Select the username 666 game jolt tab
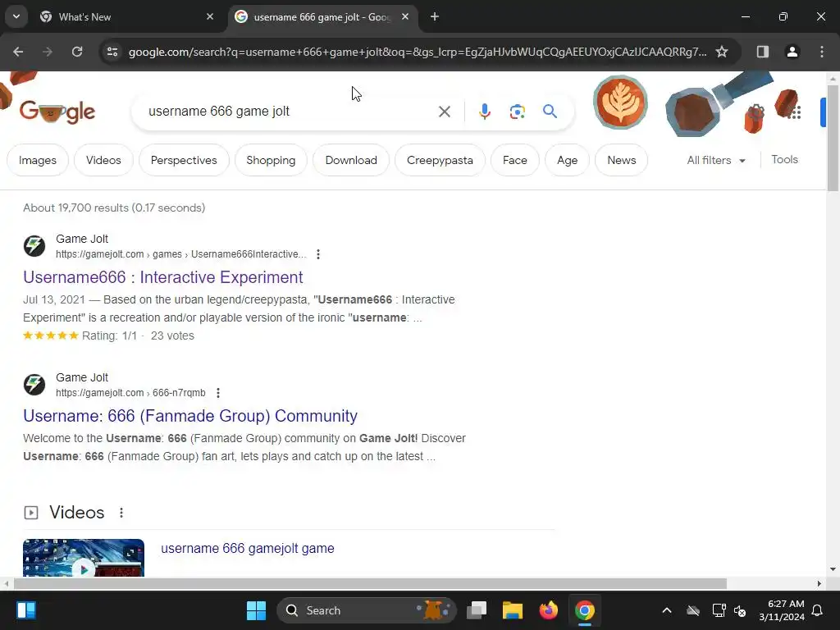Image resolution: width=840 pixels, height=630 pixels. tap(322, 17)
